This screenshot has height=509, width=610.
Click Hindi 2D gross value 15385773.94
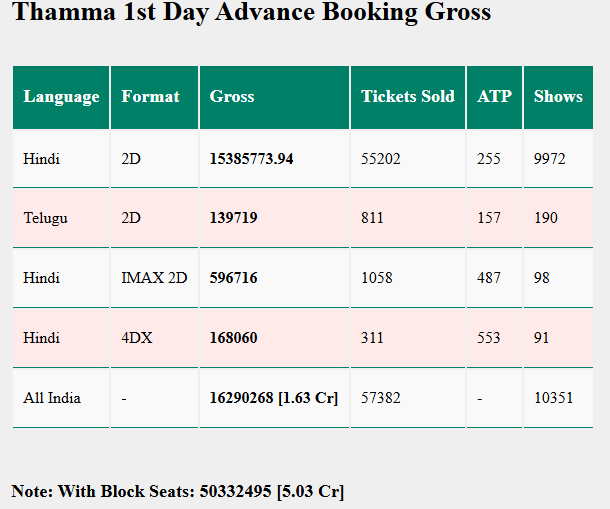tap(251, 158)
